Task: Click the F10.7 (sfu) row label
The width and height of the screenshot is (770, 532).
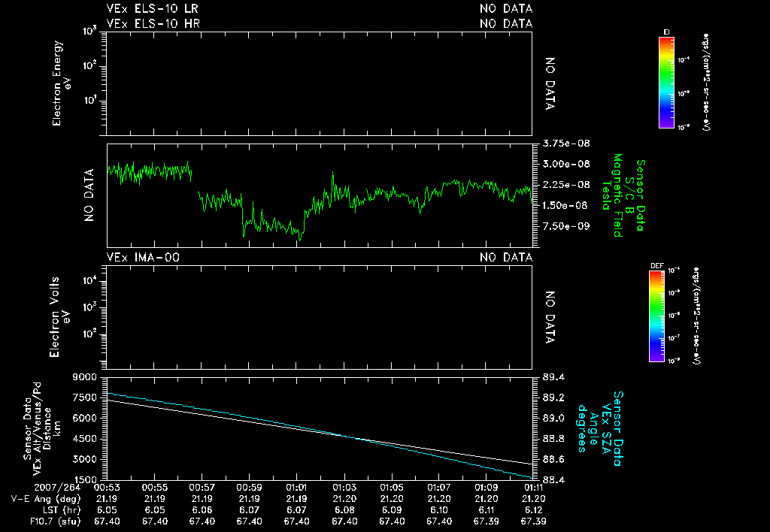Action: 55,521
